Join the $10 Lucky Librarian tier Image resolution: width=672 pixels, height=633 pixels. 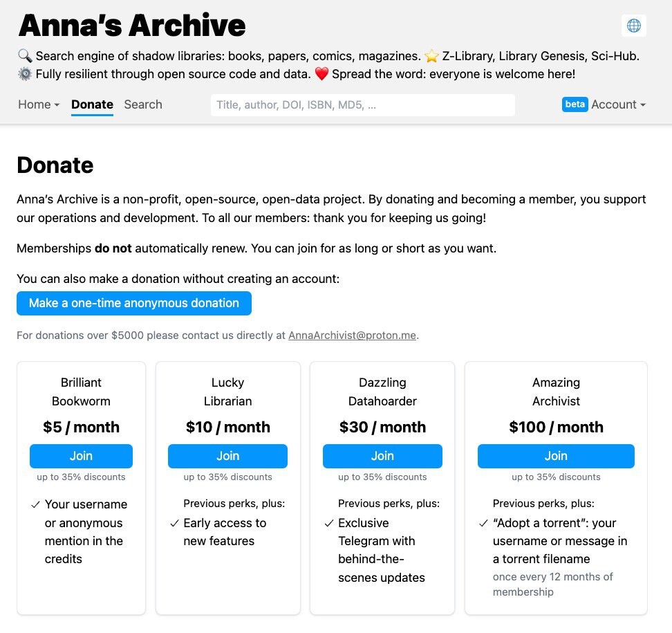tap(227, 456)
